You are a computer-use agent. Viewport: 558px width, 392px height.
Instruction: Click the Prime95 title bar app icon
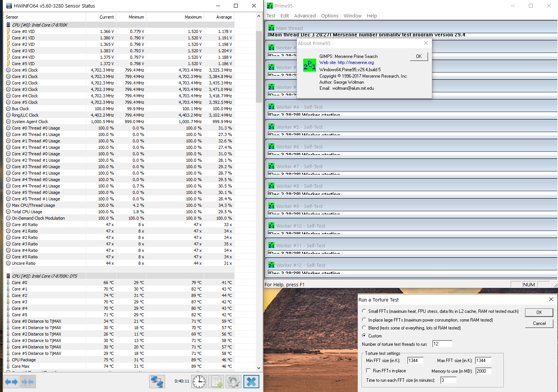pyautogui.click(x=270, y=6)
